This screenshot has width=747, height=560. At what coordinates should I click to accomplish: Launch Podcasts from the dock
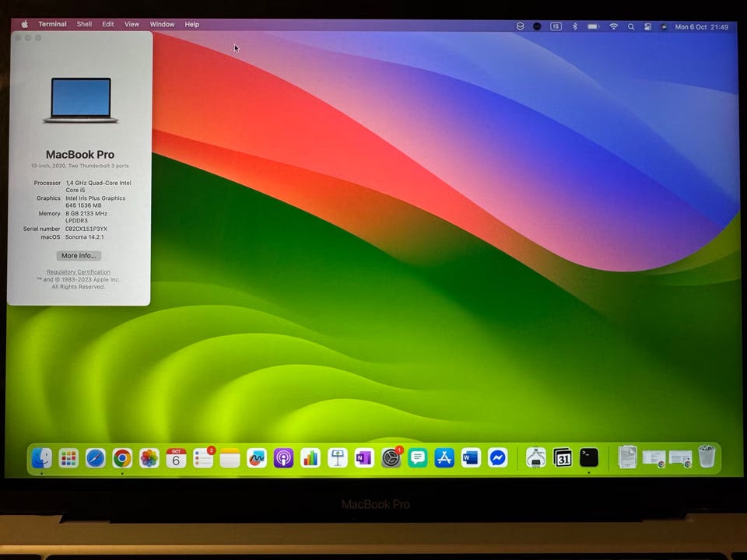tap(283, 458)
